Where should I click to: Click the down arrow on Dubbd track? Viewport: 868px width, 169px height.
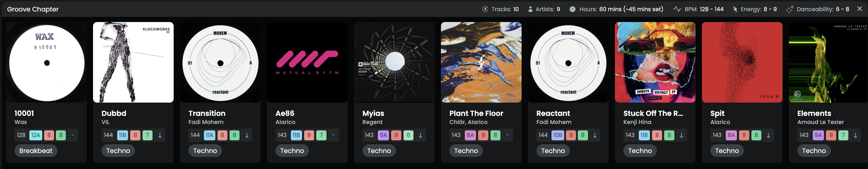(x=160, y=135)
